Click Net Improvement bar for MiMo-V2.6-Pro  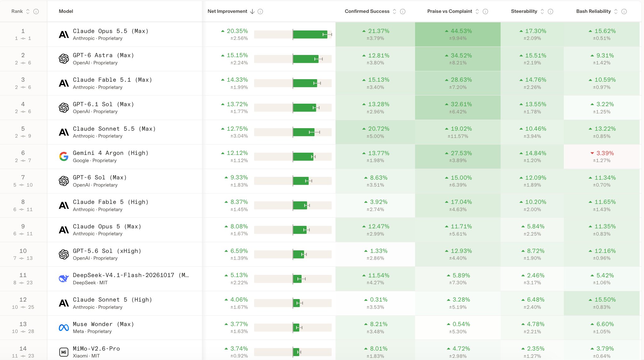pyautogui.click(x=293, y=352)
